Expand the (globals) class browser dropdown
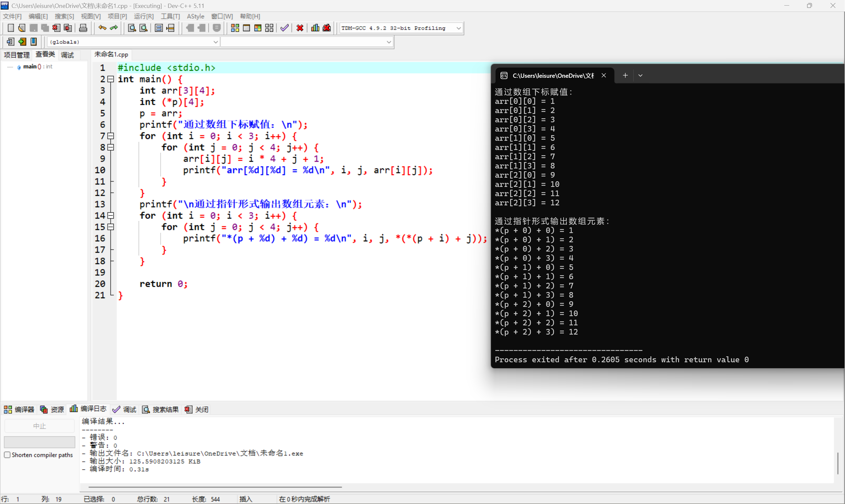845x504 pixels. pyautogui.click(x=215, y=42)
